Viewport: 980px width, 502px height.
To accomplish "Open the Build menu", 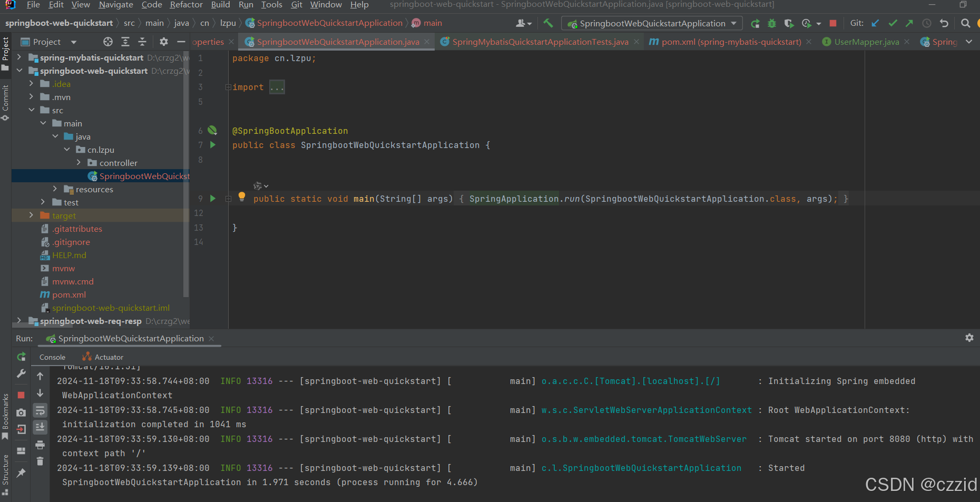I will (x=220, y=5).
